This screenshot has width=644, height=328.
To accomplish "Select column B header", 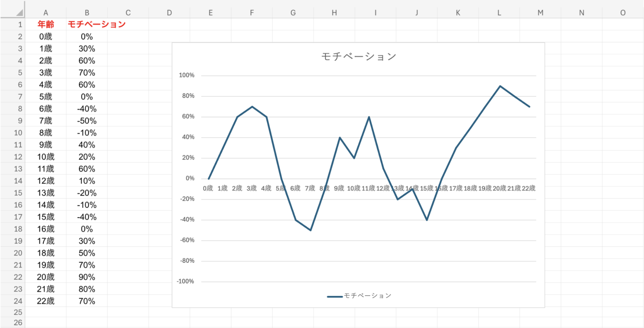I will [x=87, y=13].
